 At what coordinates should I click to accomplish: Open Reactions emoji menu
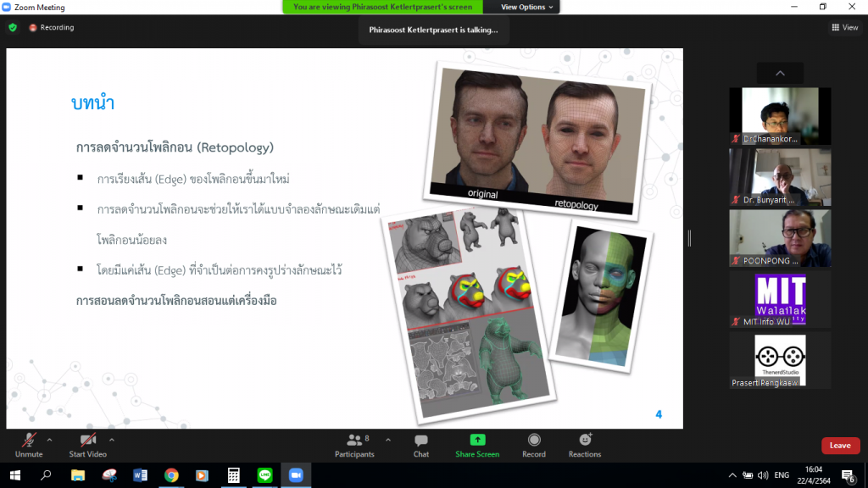tap(585, 444)
